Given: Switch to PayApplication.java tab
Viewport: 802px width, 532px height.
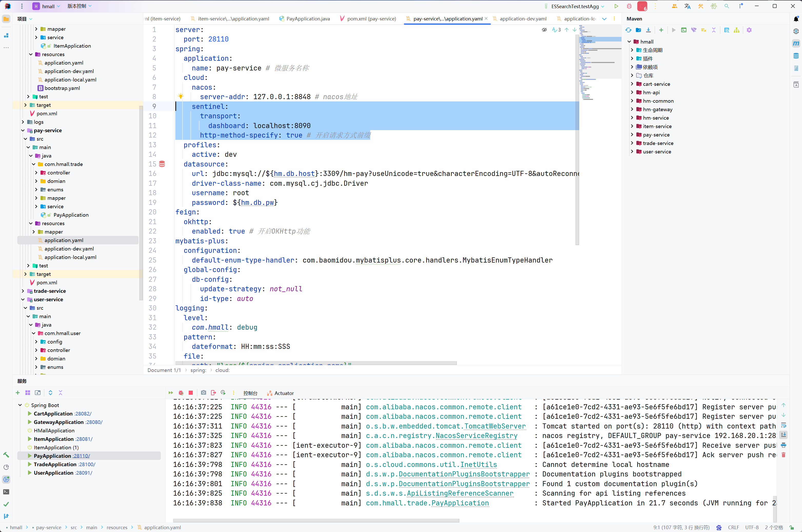Looking at the screenshot, I should click(x=308, y=19).
